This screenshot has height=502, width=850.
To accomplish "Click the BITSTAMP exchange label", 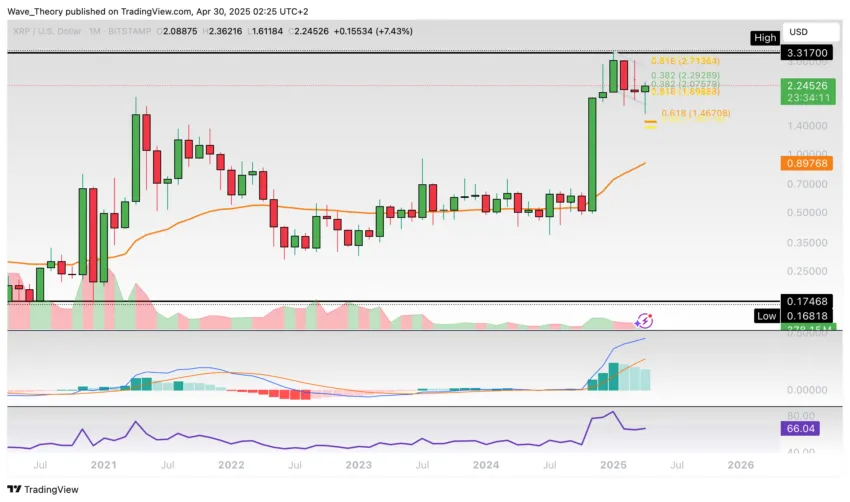I will [130, 31].
